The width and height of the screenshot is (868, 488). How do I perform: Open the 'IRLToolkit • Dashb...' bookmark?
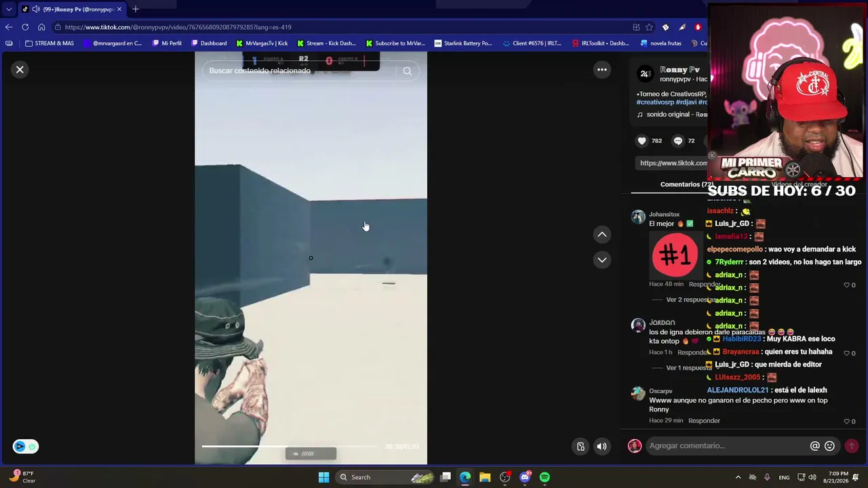tap(601, 43)
